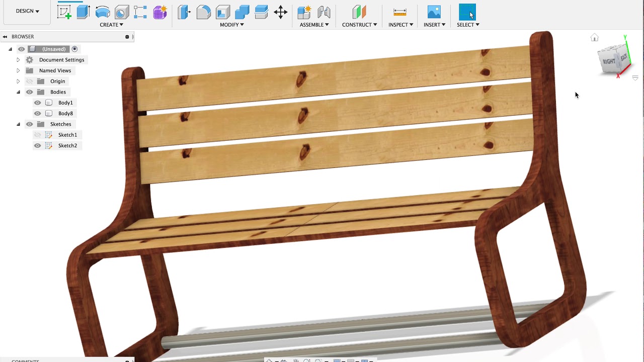Select the Fillet tool
Screen dimensions: 644x362
[x=203, y=12]
